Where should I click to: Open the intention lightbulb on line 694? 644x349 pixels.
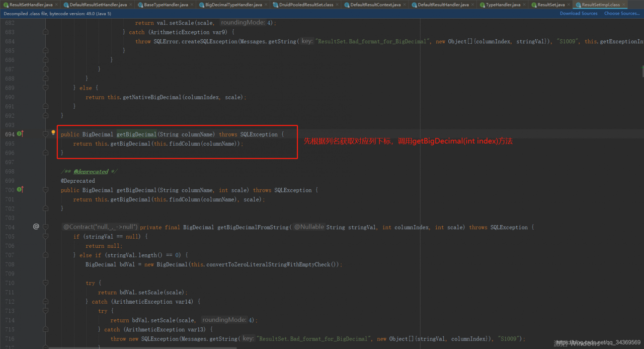[53, 133]
